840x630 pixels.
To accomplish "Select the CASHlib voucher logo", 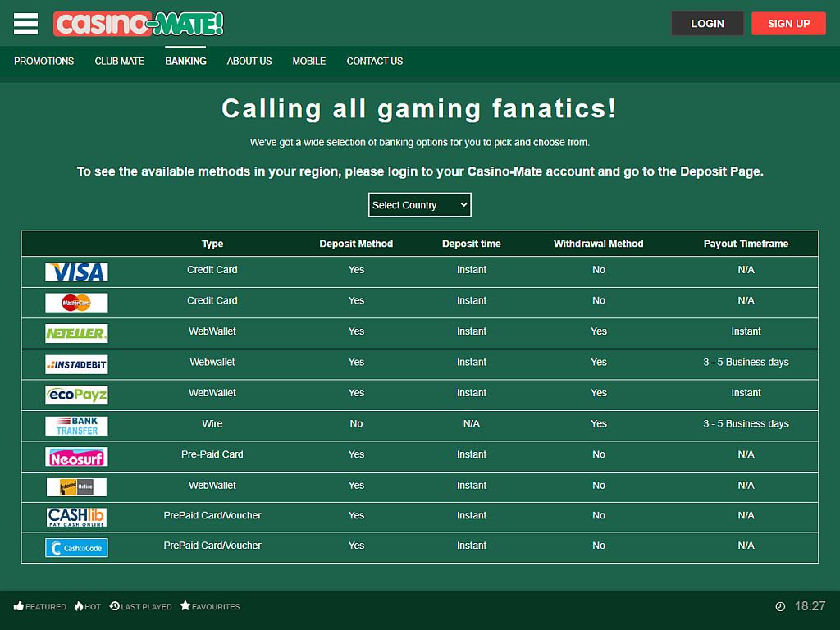I will pos(76,517).
